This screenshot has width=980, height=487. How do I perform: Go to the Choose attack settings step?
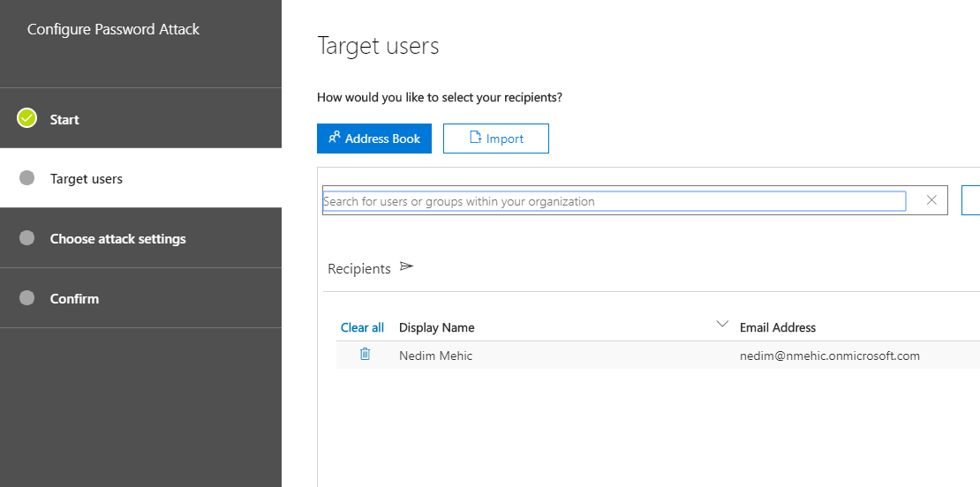pos(117,239)
